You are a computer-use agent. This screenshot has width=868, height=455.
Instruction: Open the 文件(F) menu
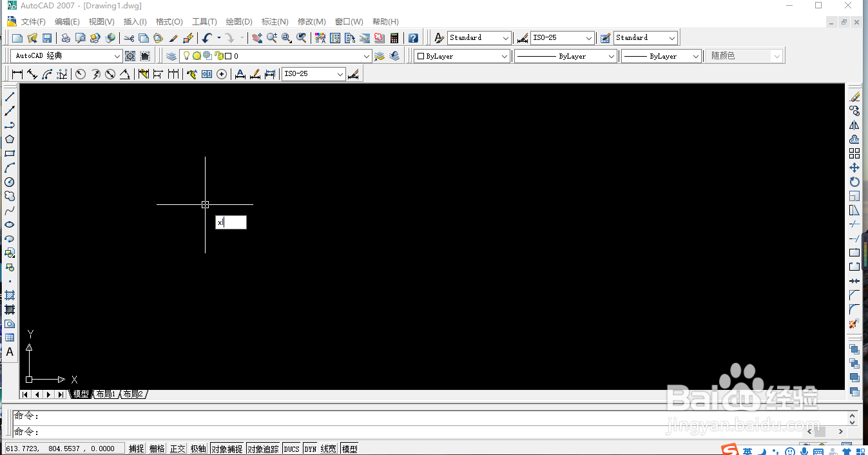pos(34,22)
